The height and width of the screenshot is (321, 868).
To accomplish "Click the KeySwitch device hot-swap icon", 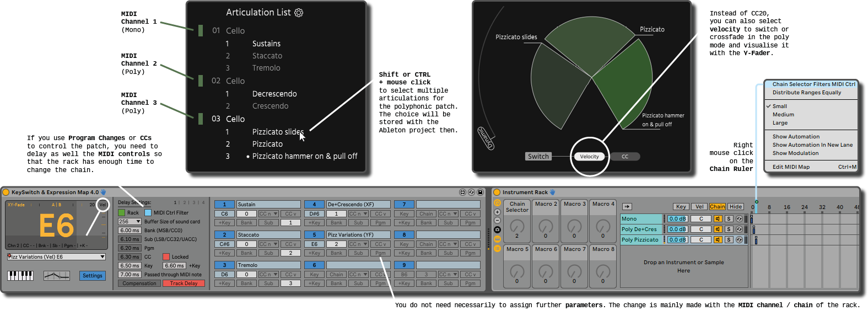I will pyautogui.click(x=471, y=192).
